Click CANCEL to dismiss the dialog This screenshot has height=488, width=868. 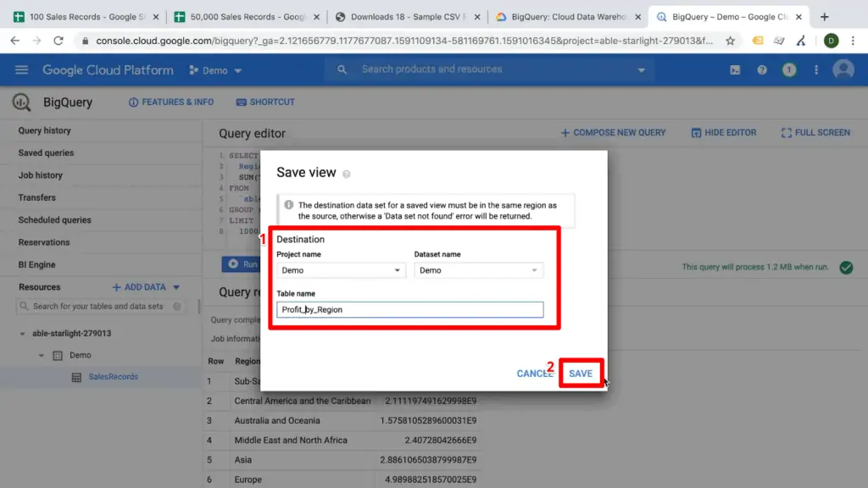(533, 373)
